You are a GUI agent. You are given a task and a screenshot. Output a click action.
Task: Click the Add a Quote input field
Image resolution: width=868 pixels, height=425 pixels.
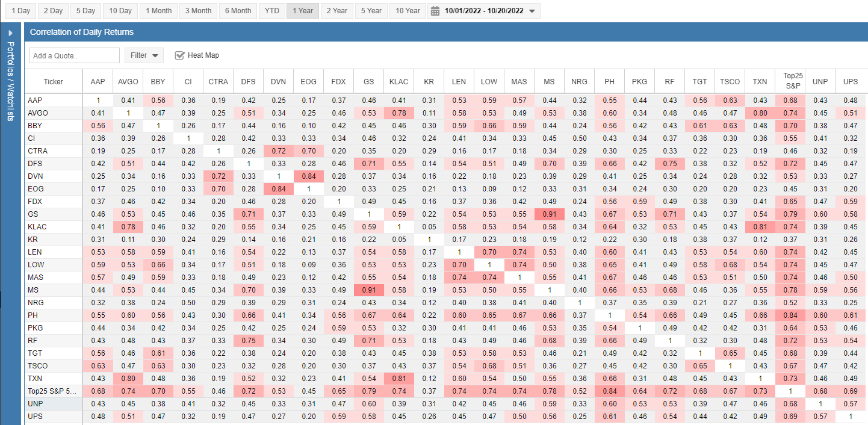point(75,55)
